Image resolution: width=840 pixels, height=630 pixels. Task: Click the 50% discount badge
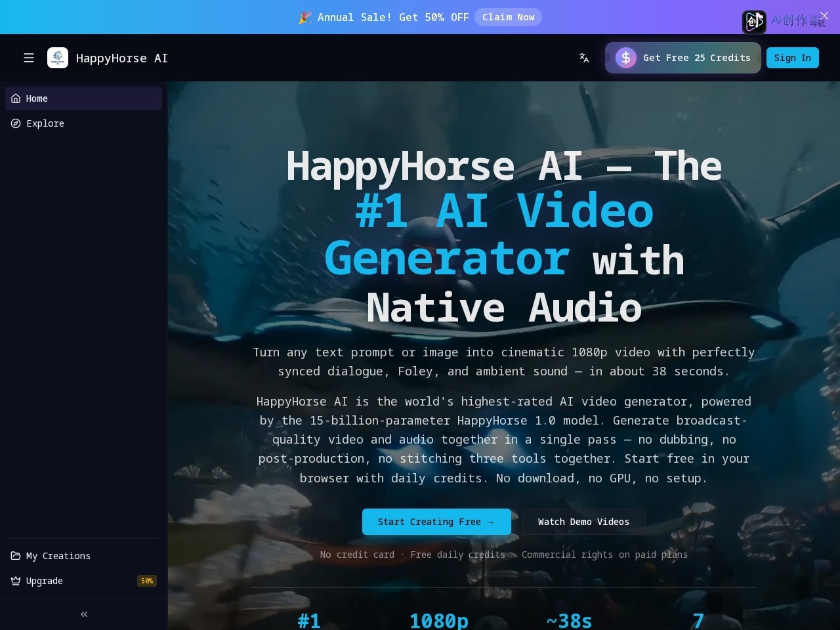pos(147,581)
